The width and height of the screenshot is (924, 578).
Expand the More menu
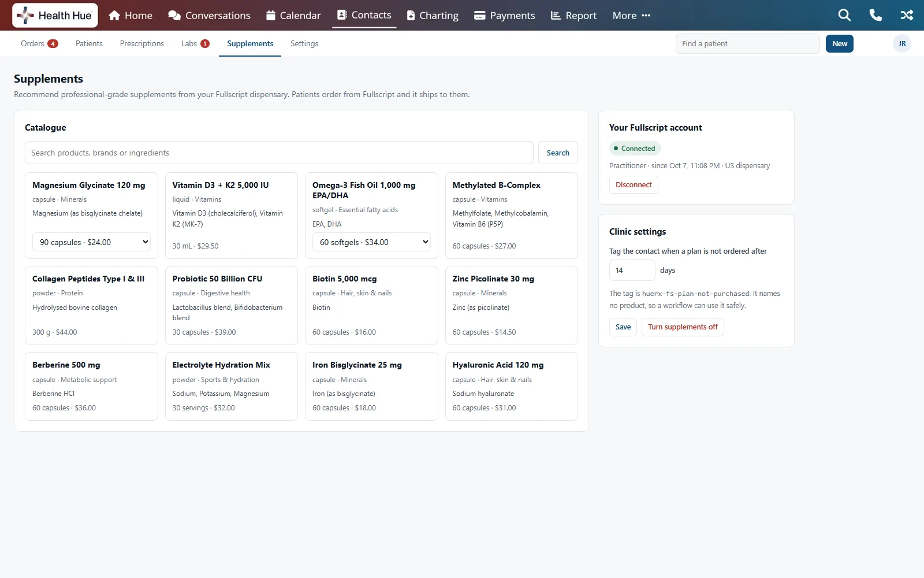631,16
